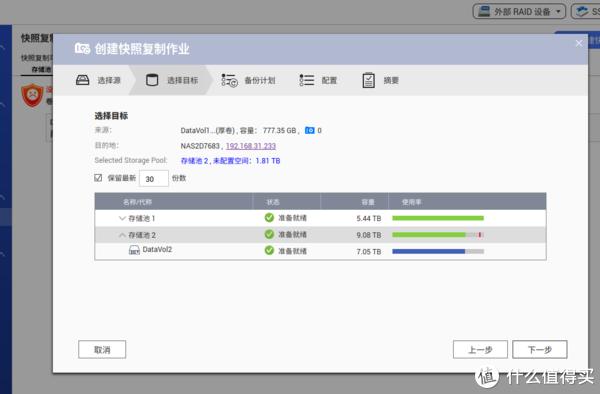Click the blue snapshot count icon beside 777.35 GB

pos(310,130)
